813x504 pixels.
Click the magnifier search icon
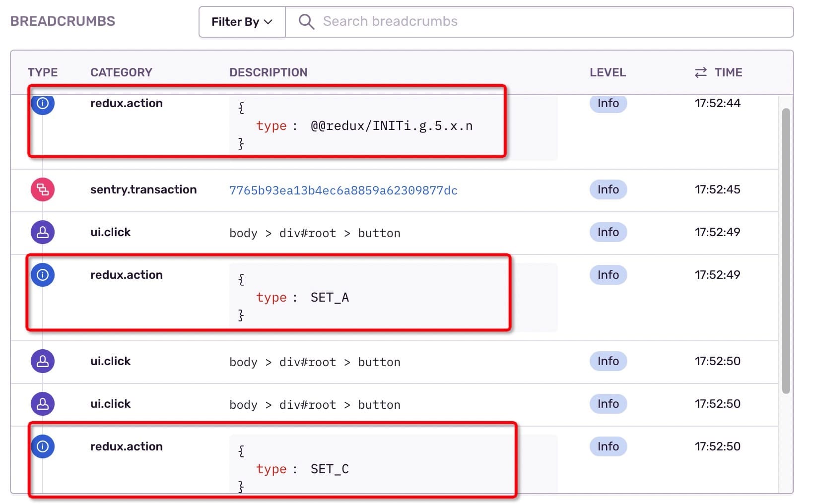[x=306, y=22]
